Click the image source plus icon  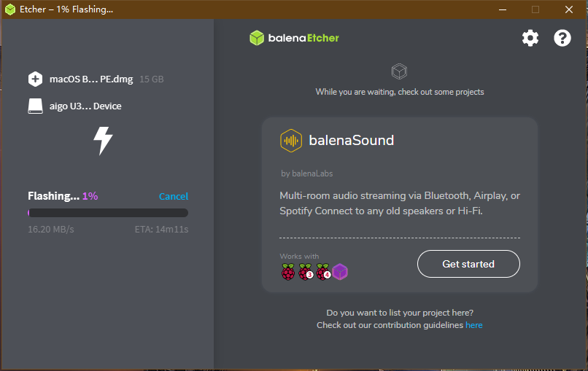point(35,79)
